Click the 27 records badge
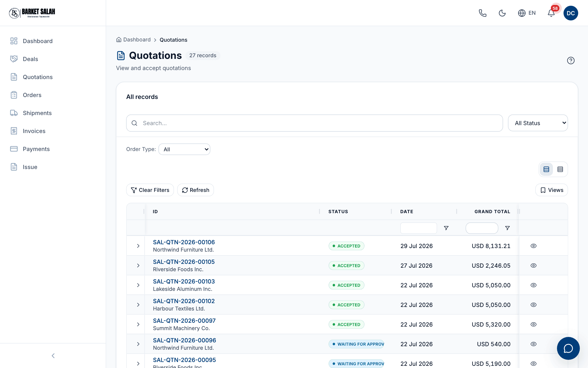 point(203,55)
